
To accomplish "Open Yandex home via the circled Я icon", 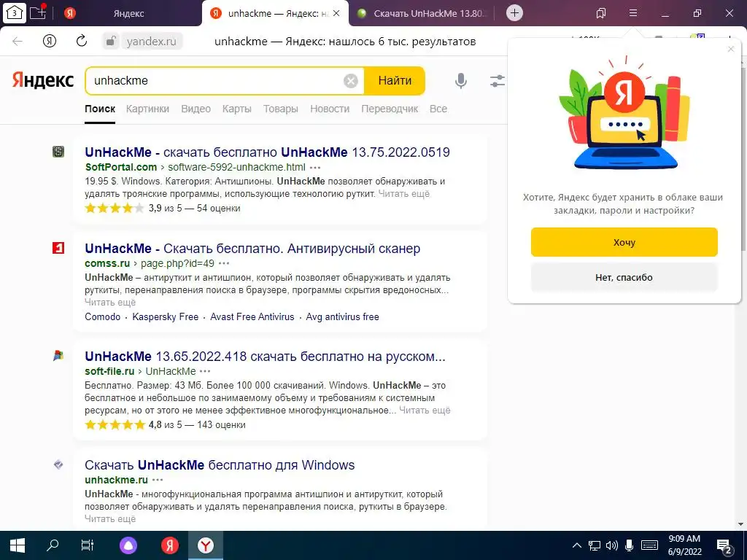I will 50,41.
